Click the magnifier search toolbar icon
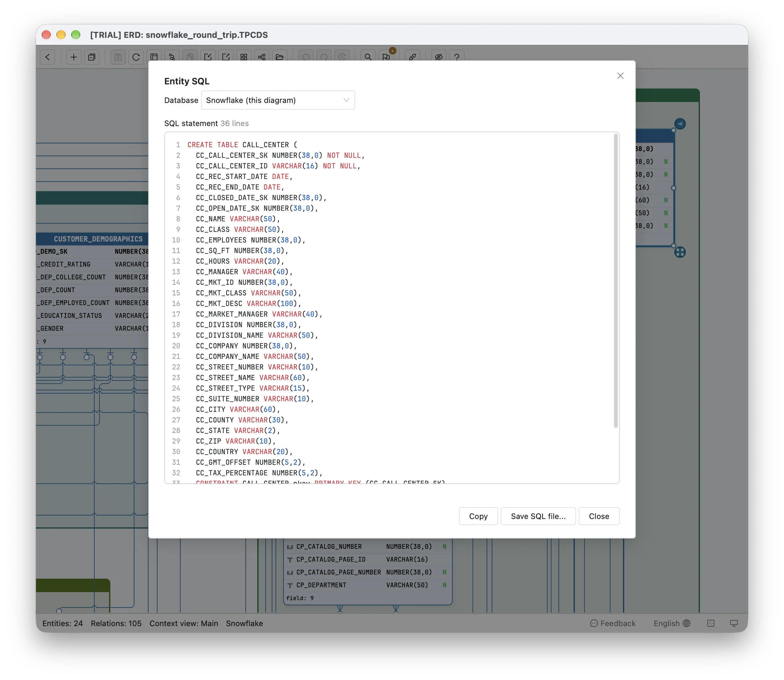 [368, 57]
